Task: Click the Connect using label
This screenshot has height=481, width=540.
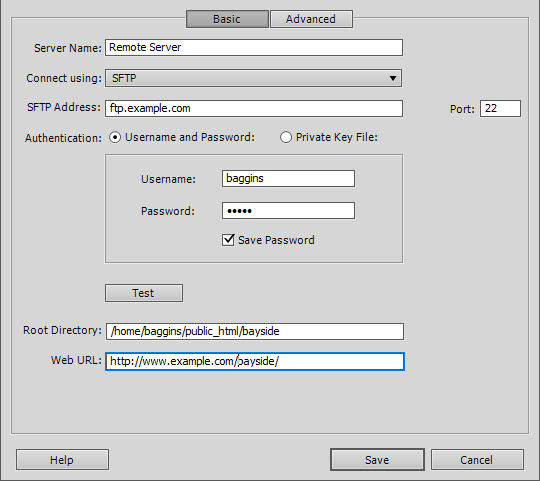Action: [64, 78]
